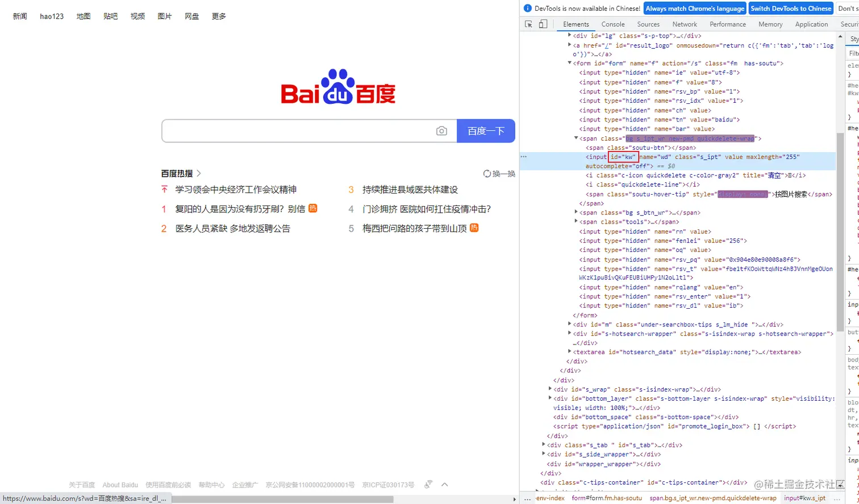Click the footer upward chevron icon
Screen dimensions: 859x504
click(x=445, y=485)
